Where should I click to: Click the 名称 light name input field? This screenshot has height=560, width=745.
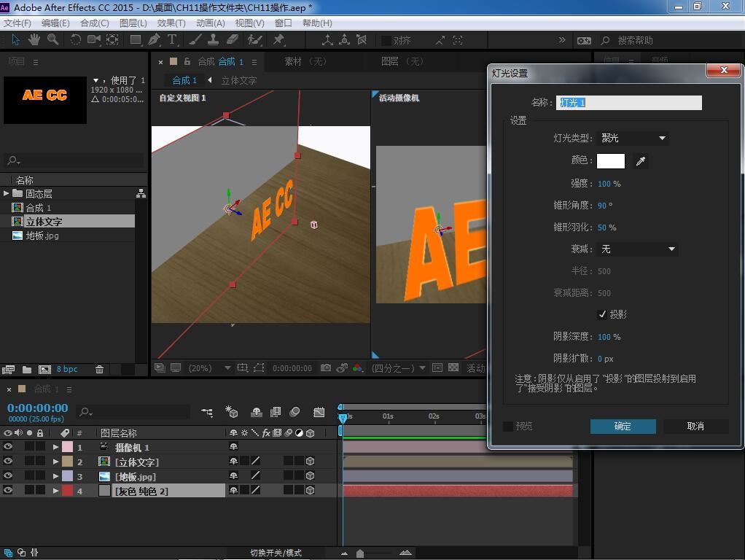(628, 103)
